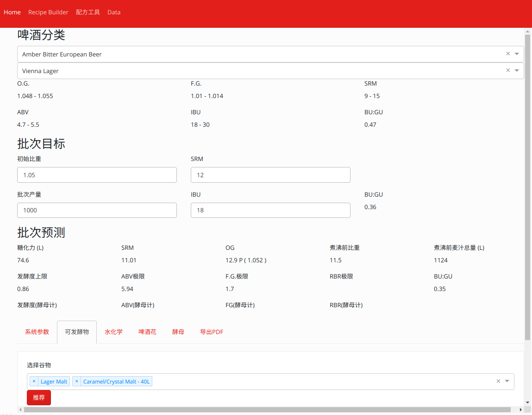Clear the Amber Bitter European Beer selection

(x=508, y=54)
